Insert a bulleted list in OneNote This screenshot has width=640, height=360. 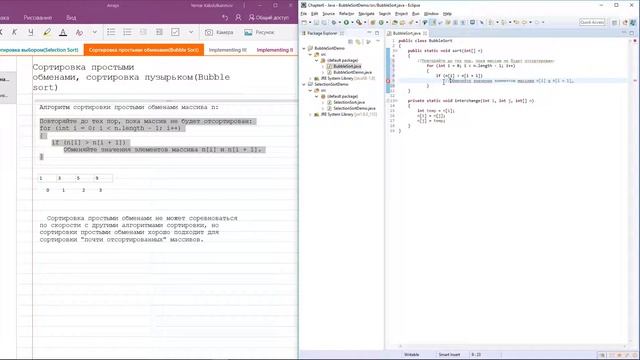(x=111, y=32)
